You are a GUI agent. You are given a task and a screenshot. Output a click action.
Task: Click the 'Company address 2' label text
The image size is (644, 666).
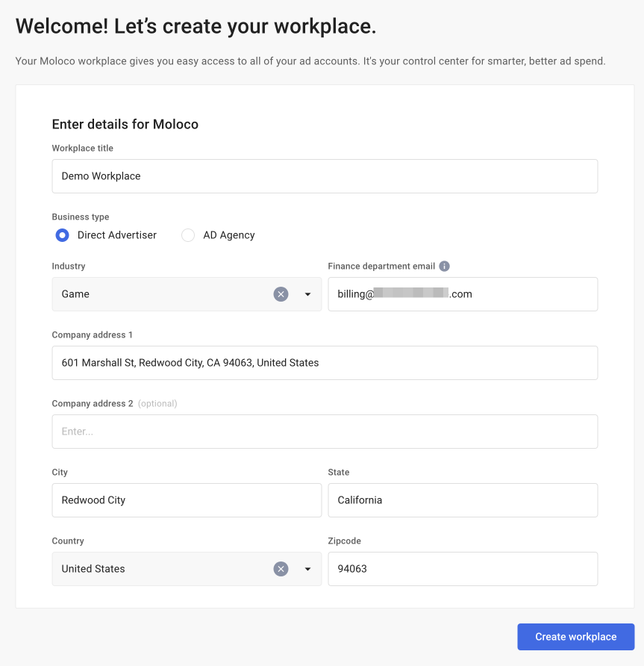(92, 404)
